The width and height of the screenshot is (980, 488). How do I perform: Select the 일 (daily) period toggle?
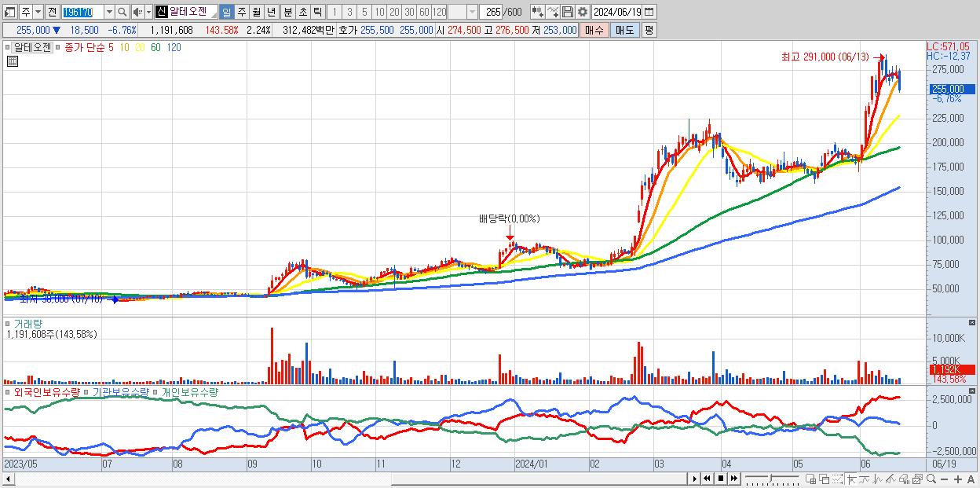[226, 12]
